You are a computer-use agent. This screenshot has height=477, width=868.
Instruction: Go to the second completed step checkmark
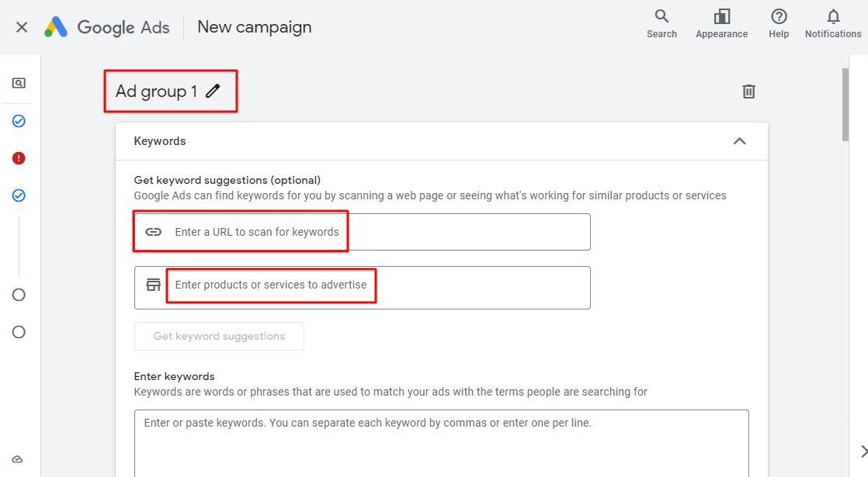click(19, 195)
